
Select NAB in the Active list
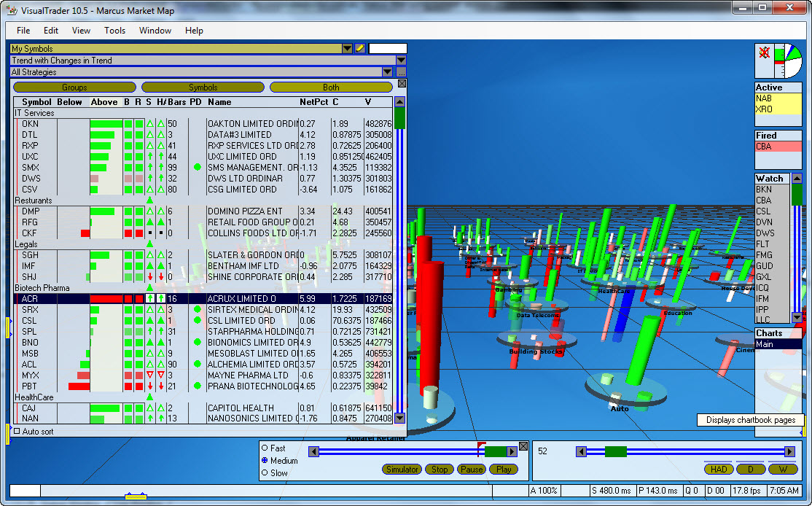(x=778, y=98)
